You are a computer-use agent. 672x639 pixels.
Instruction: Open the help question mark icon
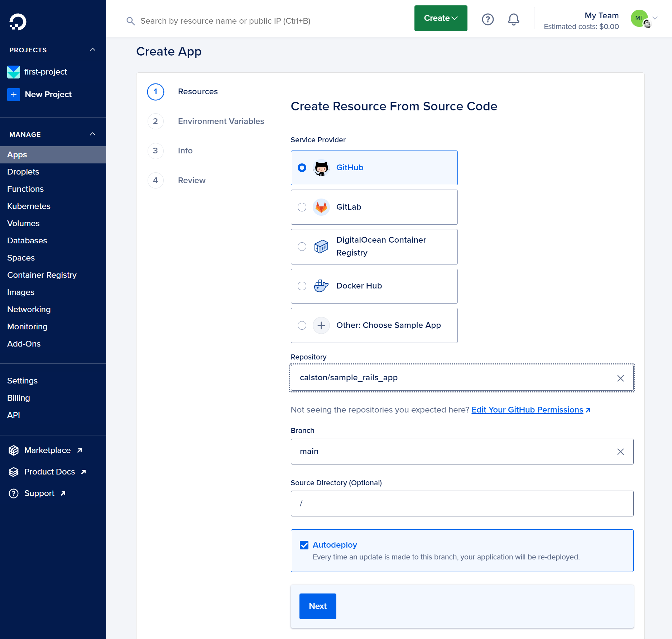488,19
